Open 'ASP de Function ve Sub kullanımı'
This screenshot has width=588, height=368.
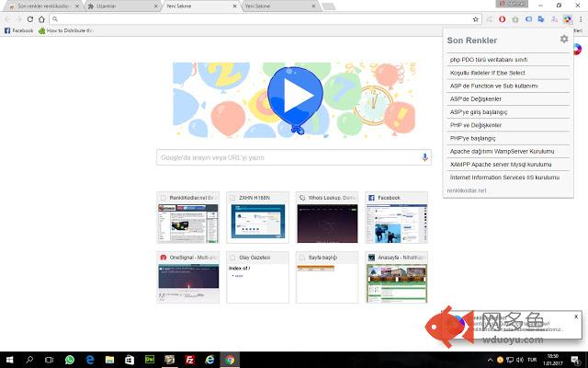click(508, 86)
